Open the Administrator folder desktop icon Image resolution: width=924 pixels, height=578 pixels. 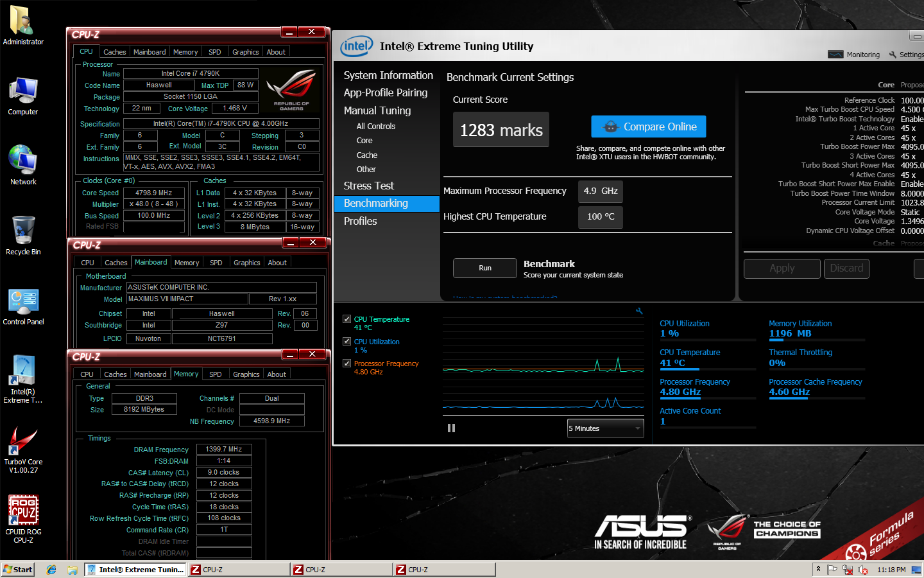click(x=23, y=26)
